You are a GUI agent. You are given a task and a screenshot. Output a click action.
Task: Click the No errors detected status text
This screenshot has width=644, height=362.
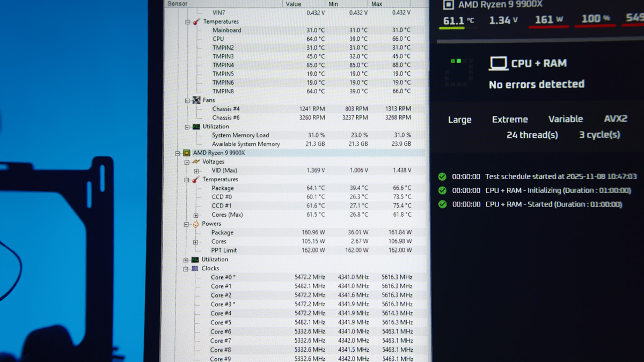point(537,84)
